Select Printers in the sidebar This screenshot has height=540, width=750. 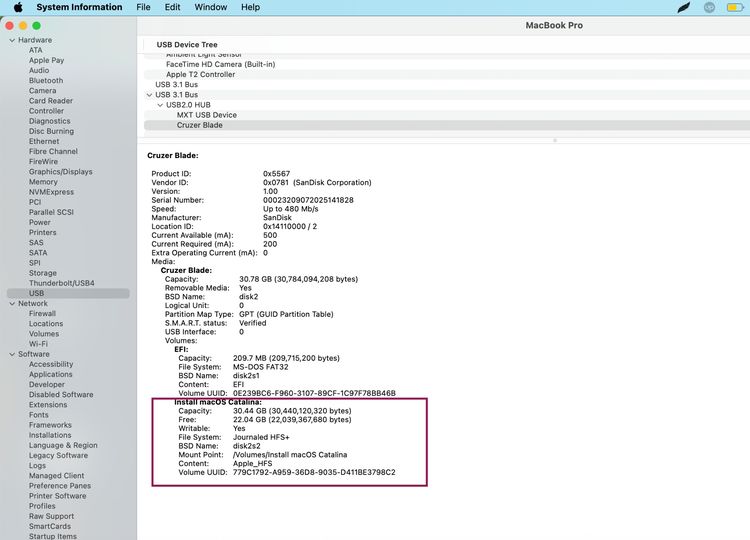click(x=43, y=232)
